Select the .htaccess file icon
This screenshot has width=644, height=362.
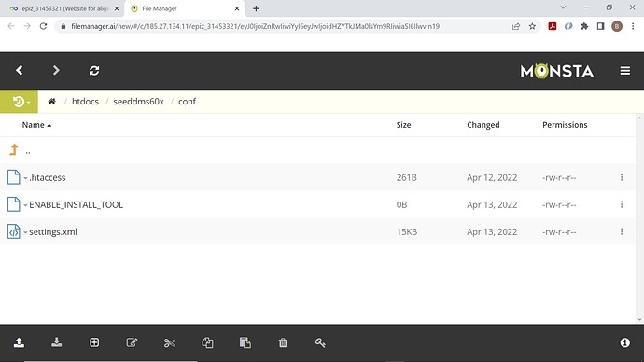click(x=14, y=177)
